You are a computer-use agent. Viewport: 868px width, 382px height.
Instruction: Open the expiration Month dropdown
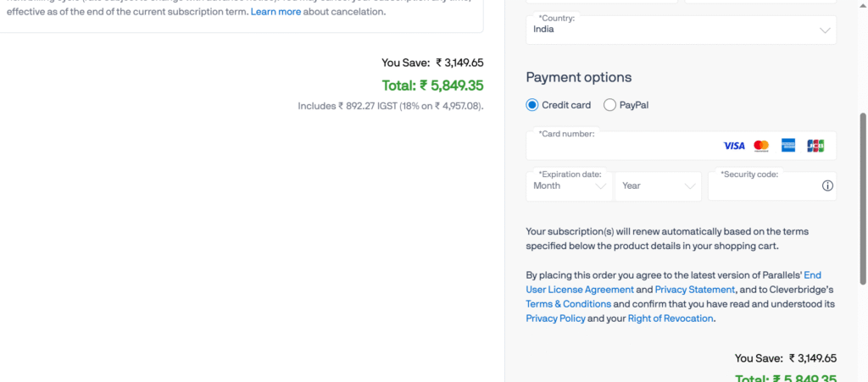coord(570,186)
